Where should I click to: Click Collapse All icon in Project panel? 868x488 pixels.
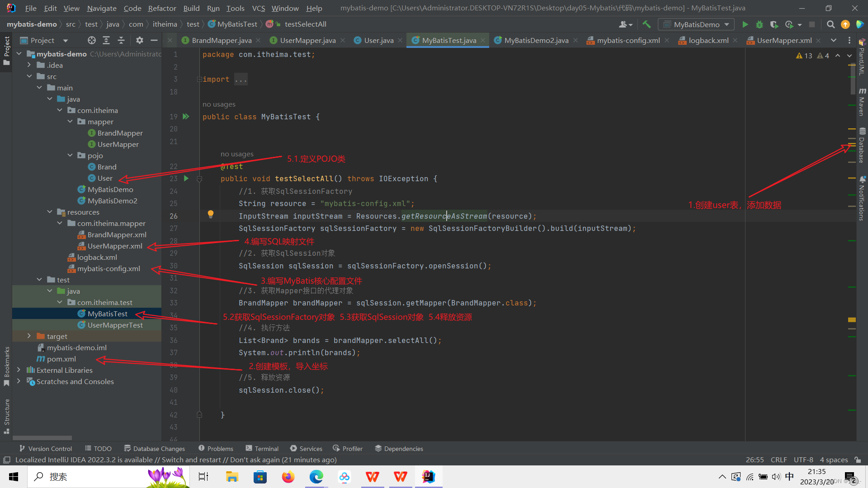(x=121, y=40)
